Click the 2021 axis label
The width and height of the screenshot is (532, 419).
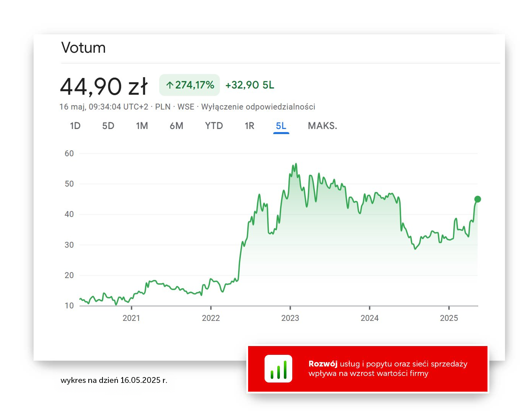point(131,318)
